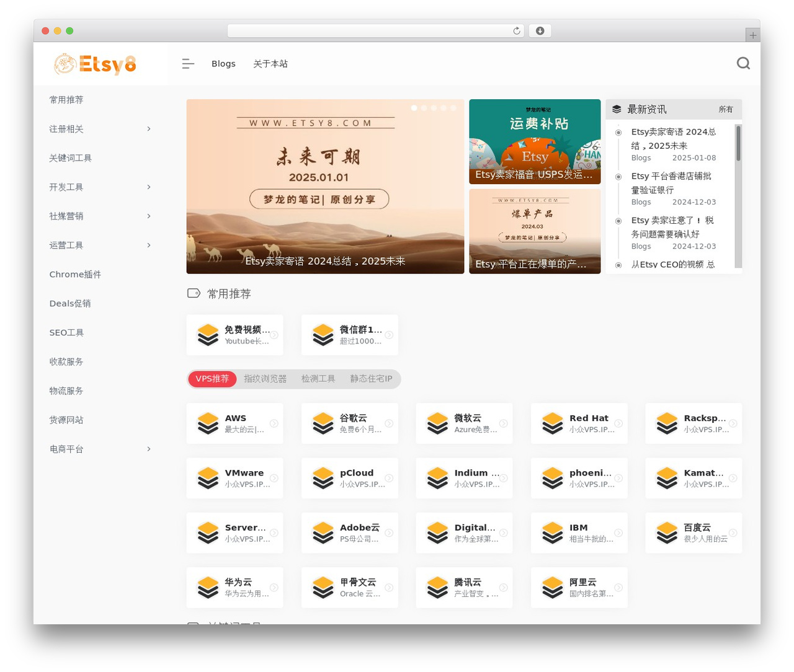The height and width of the screenshot is (672, 794).
Task: Expand the 运营工具 sidebar submenu
Action: click(149, 245)
